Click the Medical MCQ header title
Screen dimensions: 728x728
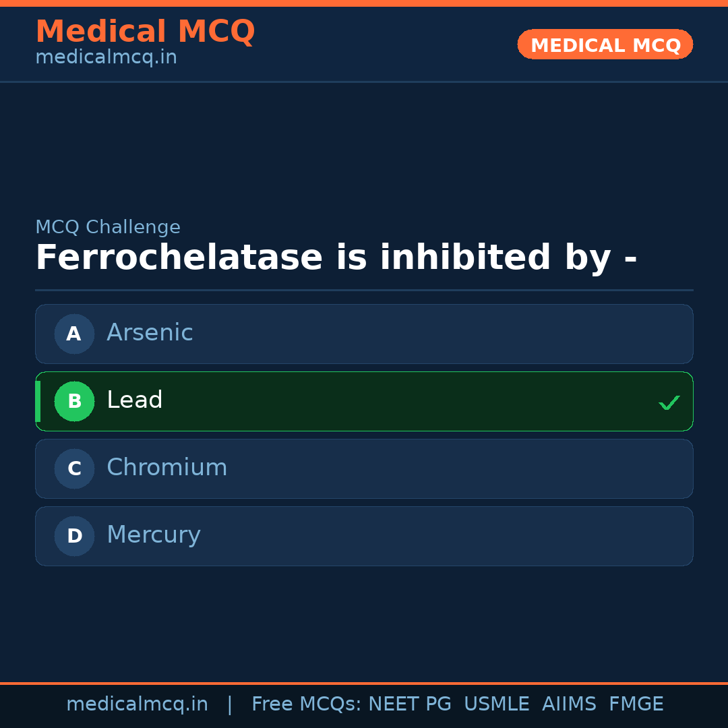pos(145,32)
